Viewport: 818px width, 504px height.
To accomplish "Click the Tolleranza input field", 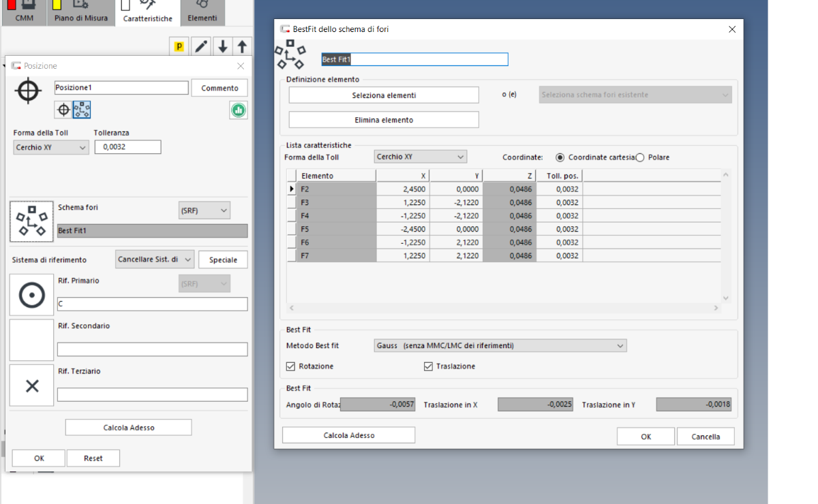I will tap(127, 147).
